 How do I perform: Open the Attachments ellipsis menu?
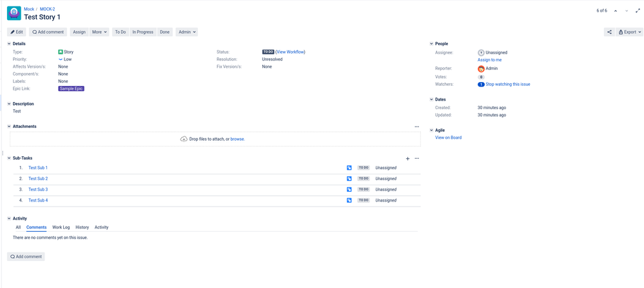pos(417,127)
